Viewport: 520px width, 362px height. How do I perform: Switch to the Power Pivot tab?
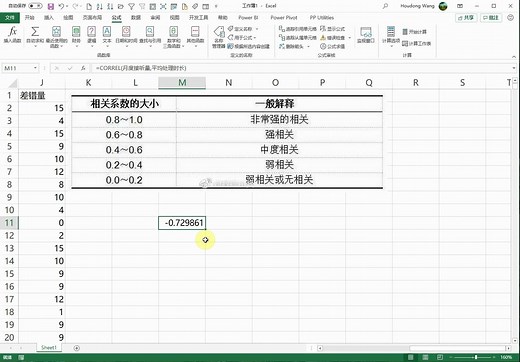click(x=284, y=17)
